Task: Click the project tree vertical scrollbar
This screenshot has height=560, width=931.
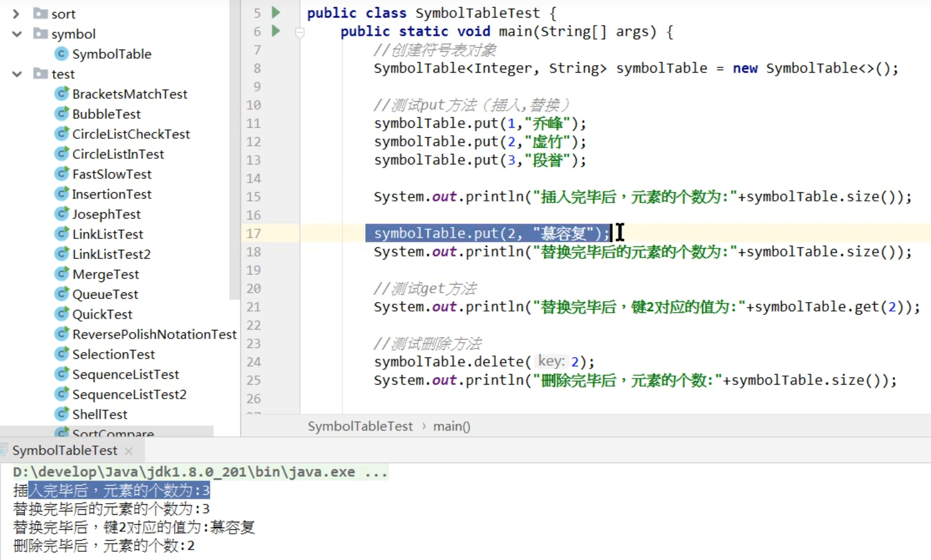Action: [235, 150]
